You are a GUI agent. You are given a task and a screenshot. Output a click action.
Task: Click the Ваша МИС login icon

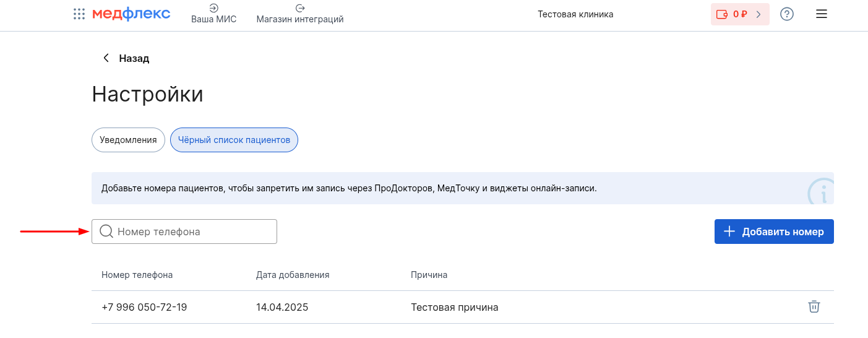(214, 8)
